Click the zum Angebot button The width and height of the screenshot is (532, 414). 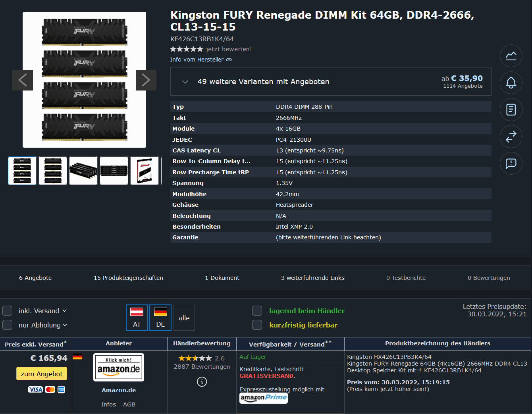42,374
